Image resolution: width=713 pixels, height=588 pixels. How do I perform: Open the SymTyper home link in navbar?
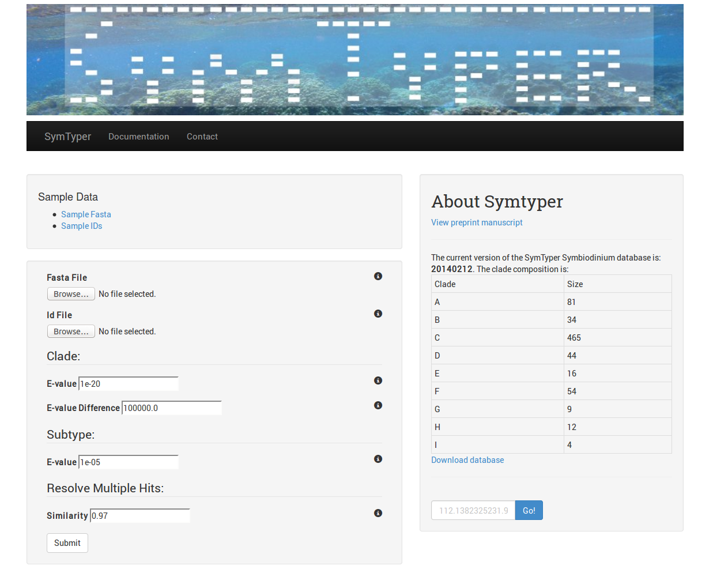67,137
